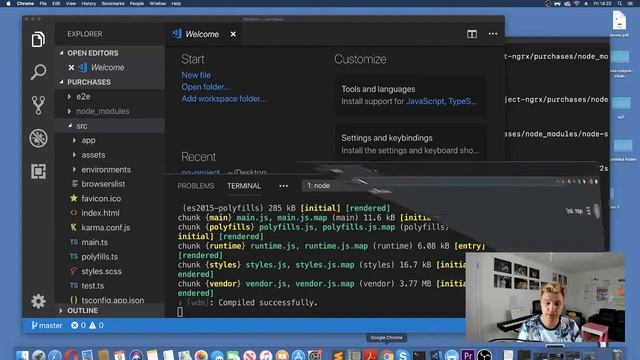Viewport: 640px width, 360px height.
Task: Open the editor More Actions menu
Action: (x=493, y=34)
